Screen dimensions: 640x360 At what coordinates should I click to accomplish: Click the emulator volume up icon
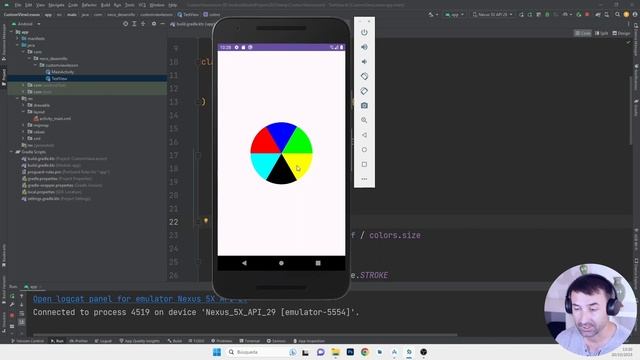point(364,47)
